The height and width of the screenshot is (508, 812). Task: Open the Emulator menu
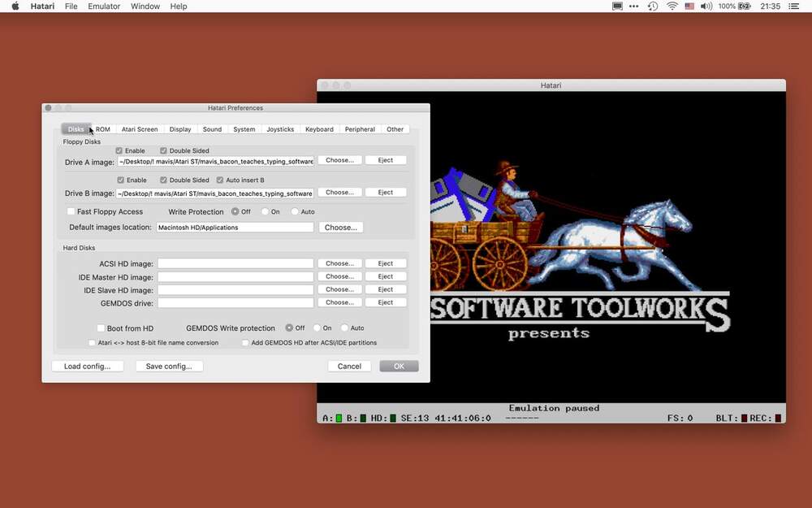(x=104, y=7)
